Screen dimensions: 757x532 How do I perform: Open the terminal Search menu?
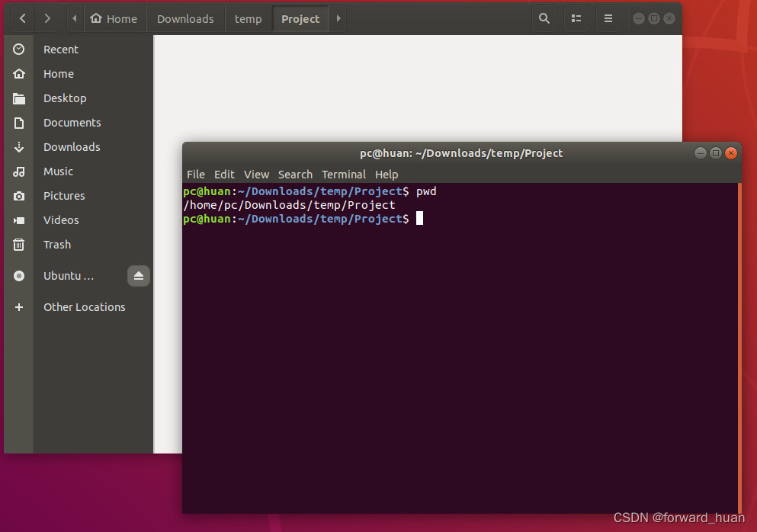pos(295,175)
